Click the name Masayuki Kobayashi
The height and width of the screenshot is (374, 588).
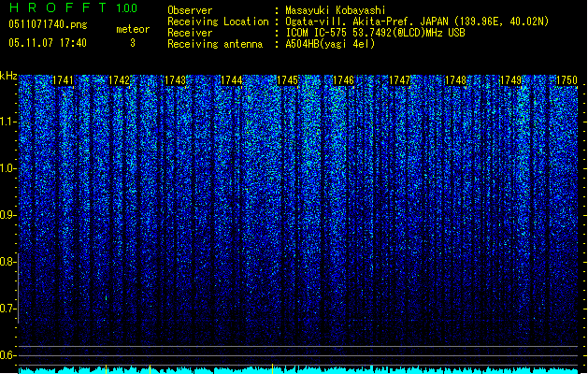336,10
